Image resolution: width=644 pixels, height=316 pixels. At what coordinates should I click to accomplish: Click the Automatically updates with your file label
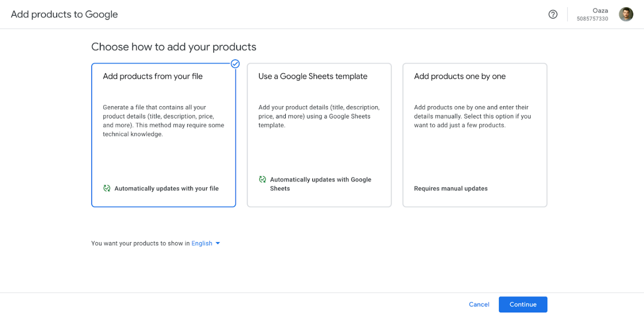click(167, 188)
